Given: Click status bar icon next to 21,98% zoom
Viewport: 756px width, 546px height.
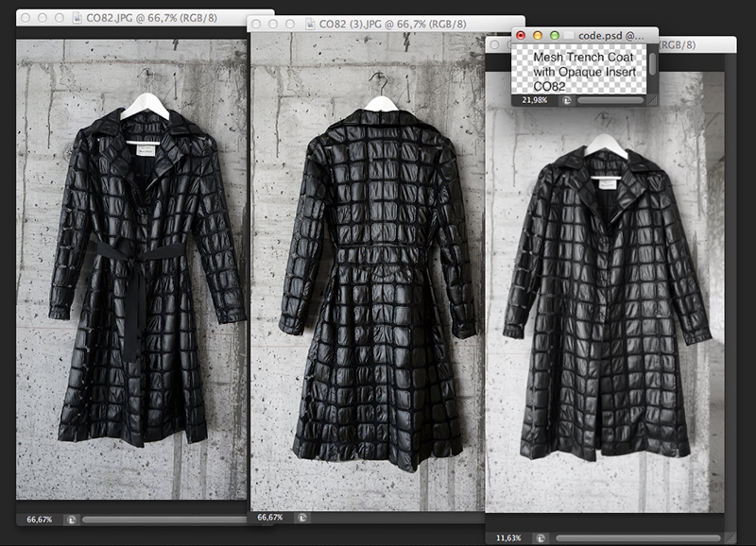Looking at the screenshot, I should (x=567, y=101).
